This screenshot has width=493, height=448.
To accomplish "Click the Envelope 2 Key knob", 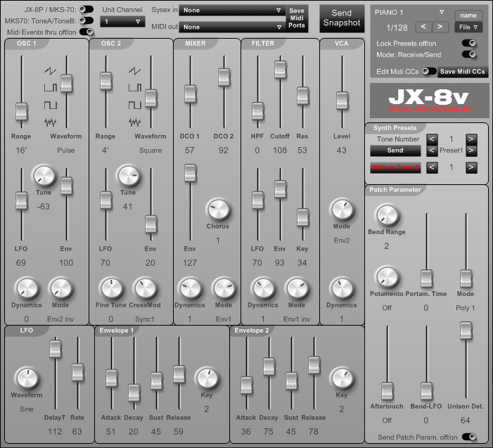I will click(x=342, y=378).
